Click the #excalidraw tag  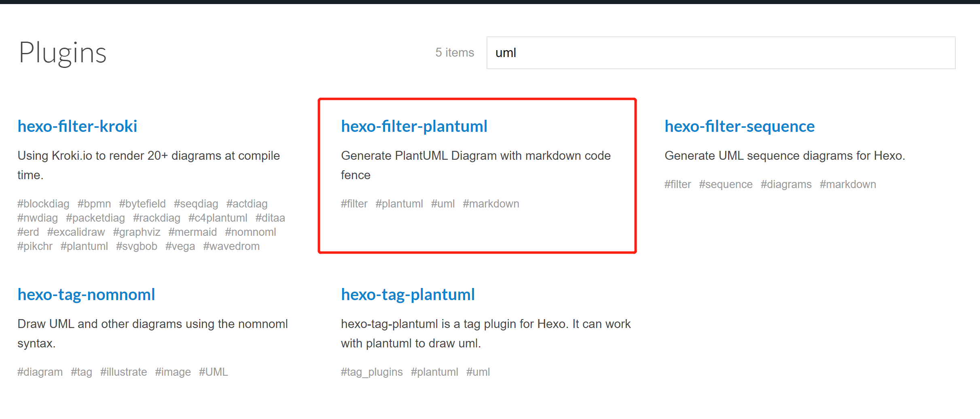[x=76, y=232]
